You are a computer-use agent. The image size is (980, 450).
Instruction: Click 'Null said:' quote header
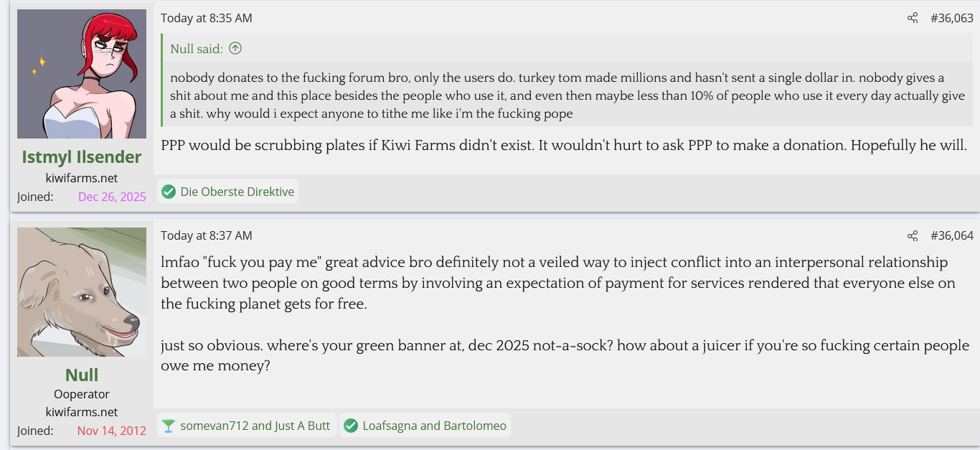[x=197, y=49]
